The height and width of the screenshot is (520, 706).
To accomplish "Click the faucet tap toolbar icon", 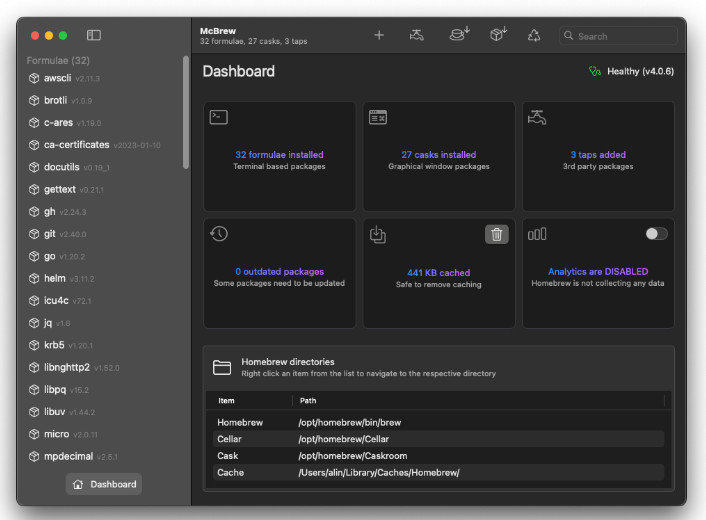I will click(x=416, y=35).
